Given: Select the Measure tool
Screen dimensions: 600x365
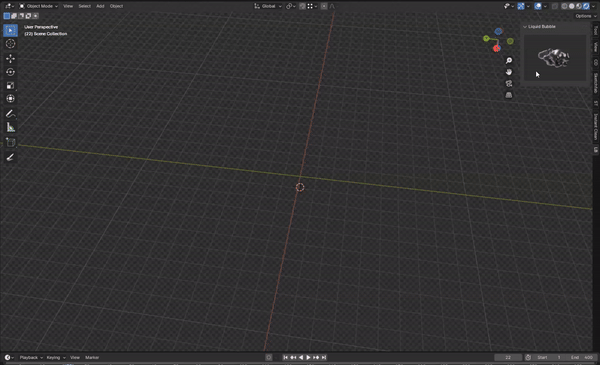Looking at the screenshot, I should (10, 127).
